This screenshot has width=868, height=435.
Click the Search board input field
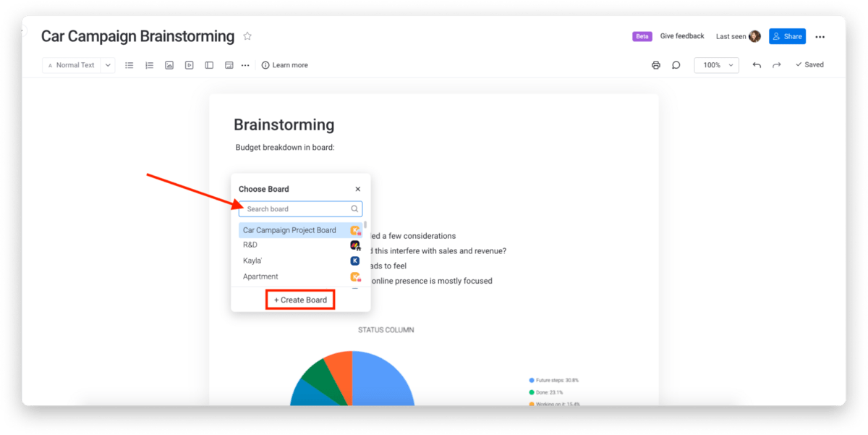[297, 209]
